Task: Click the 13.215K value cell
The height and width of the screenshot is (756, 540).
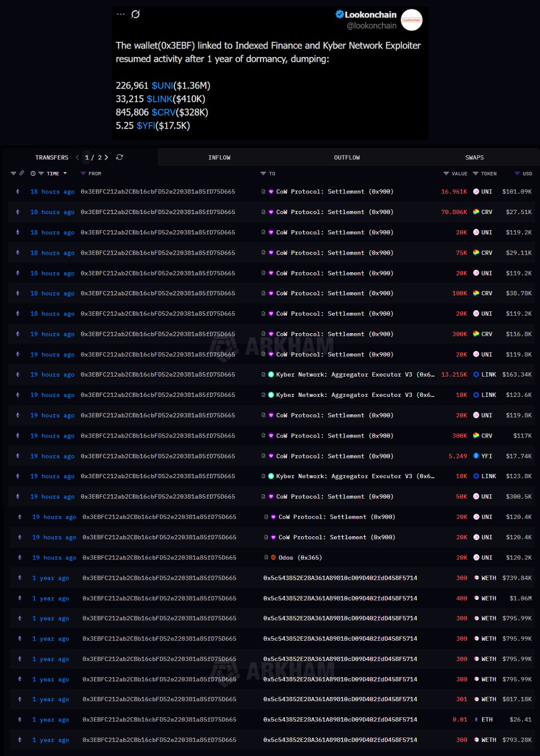Action: click(x=454, y=374)
